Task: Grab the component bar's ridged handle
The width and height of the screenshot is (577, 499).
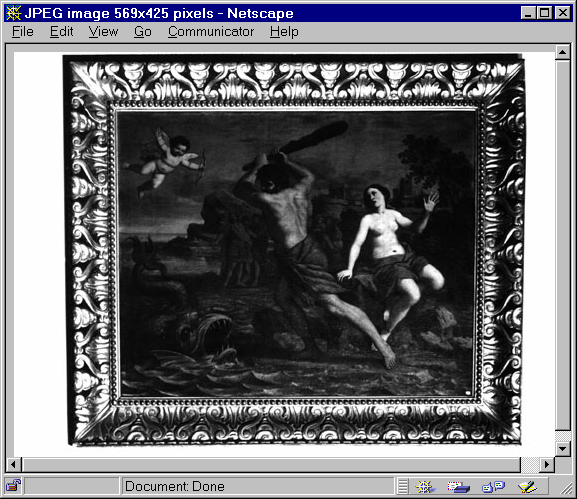Action: [x=403, y=486]
